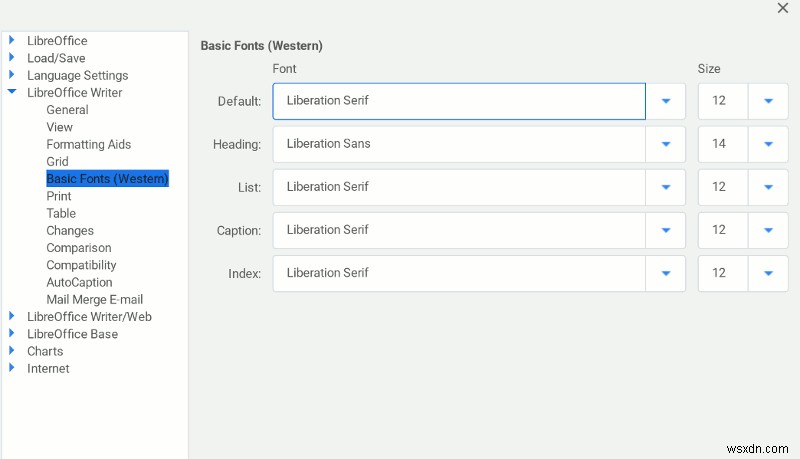Close the options dialog window
800x459 pixels.
783,8
